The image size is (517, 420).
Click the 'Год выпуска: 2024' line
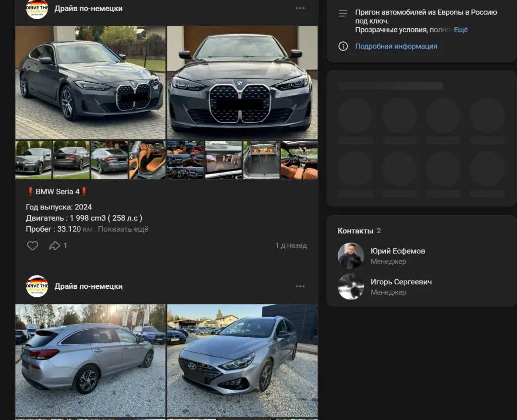(59, 207)
